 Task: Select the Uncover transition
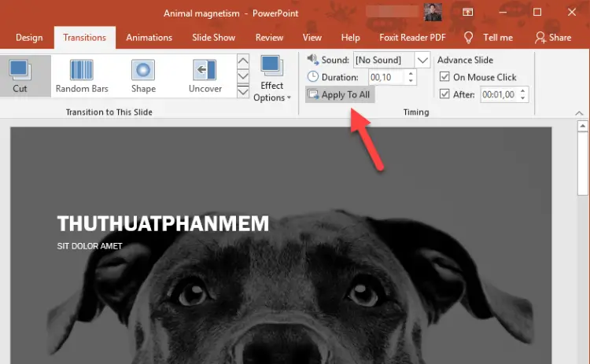point(205,76)
